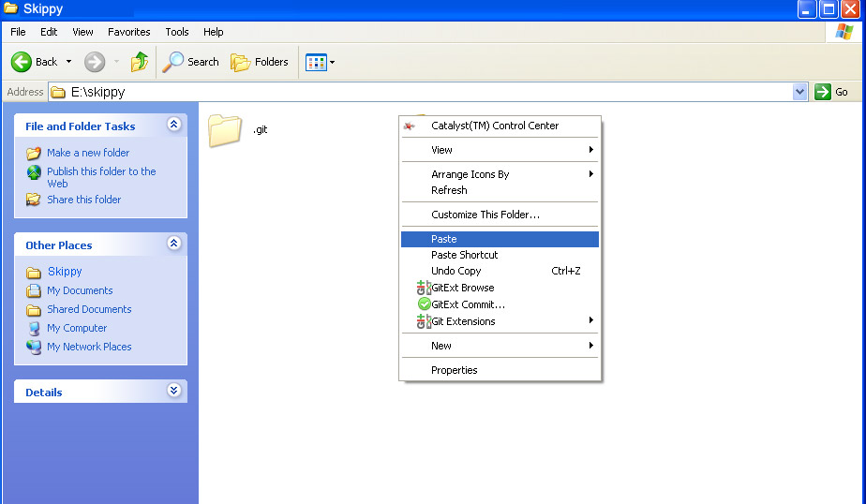Click the GitExt Browse icon
Screen dimensions: 866x504
(x=424, y=288)
